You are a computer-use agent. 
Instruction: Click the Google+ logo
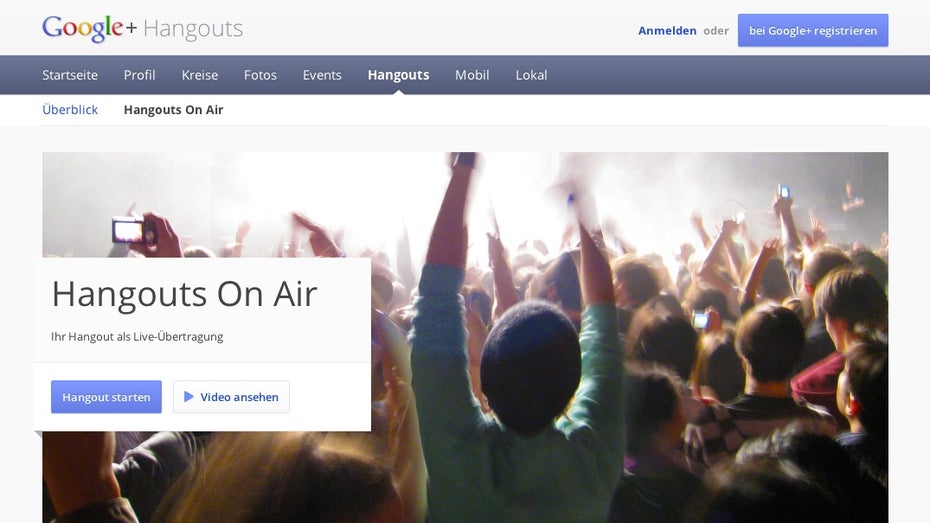(x=89, y=28)
